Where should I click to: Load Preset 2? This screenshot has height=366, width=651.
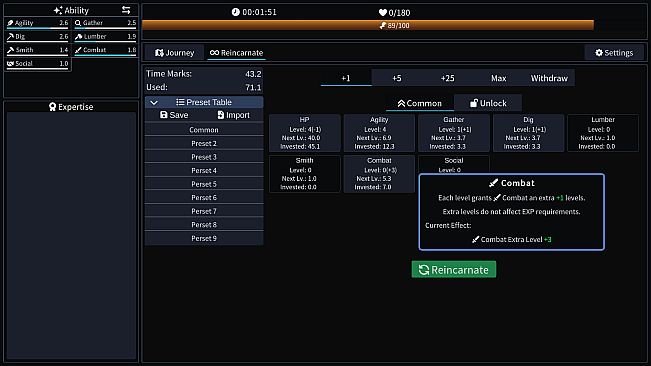pyautogui.click(x=204, y=144)
